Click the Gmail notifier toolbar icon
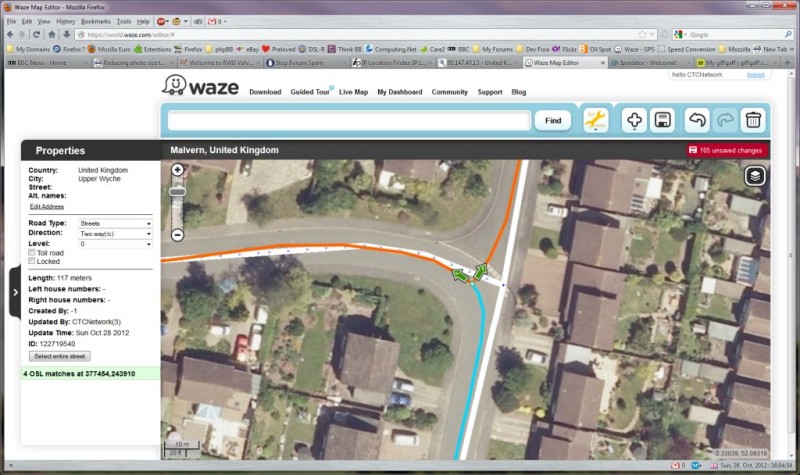800x475 pixels. point(212,21)
